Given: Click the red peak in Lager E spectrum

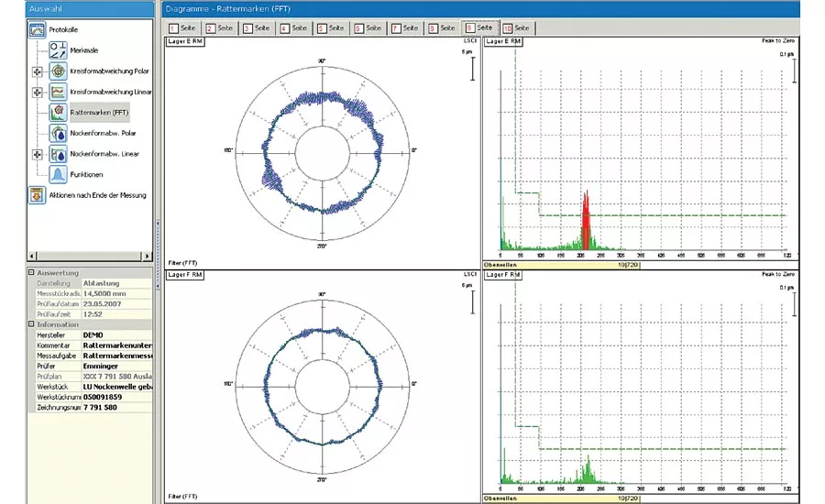Looking at the screenshot, I should point(585,221).
